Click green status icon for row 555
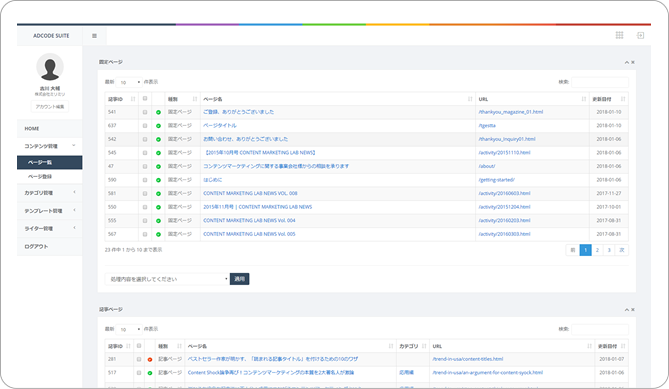Viewport: 669px width, 389px height. pos(158,221)
